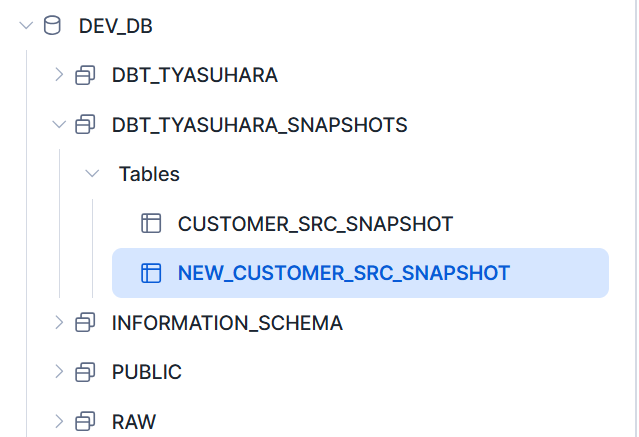Collapse the DEV_DB database node

point(26,26)
